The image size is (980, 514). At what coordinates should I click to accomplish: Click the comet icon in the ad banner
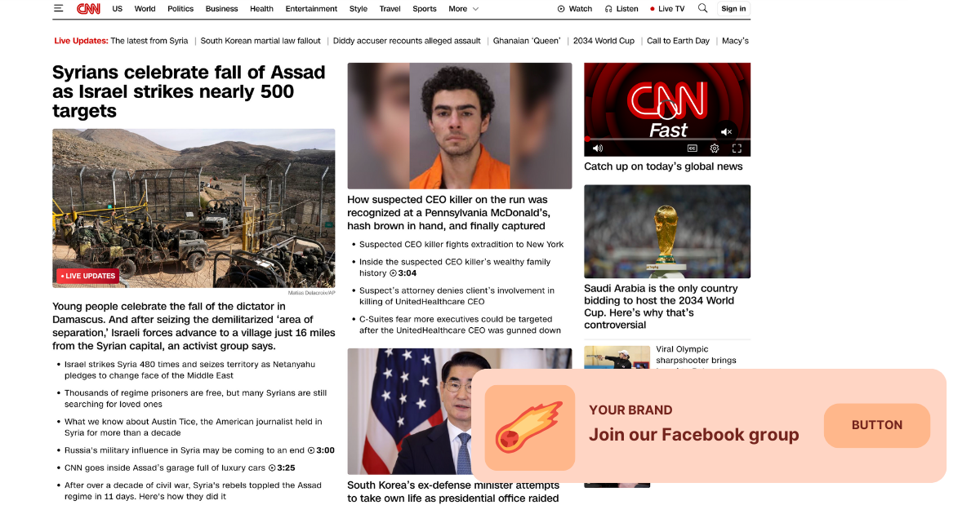[530, 428]
